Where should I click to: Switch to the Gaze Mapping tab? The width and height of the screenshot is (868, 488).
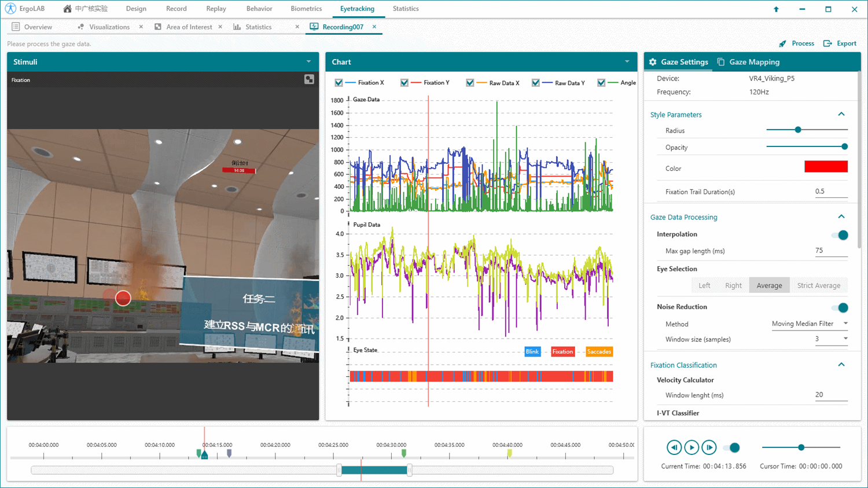pos(748,62)
